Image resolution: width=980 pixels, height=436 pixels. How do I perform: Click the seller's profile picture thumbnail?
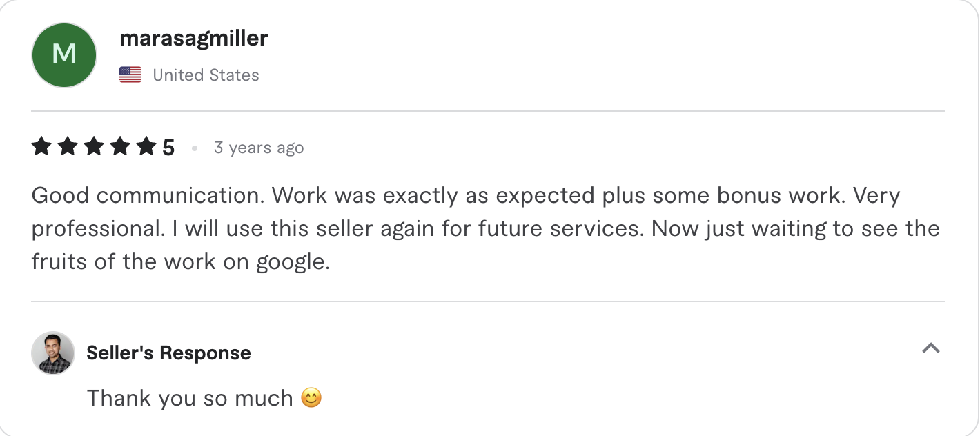[x=52, y=353]
